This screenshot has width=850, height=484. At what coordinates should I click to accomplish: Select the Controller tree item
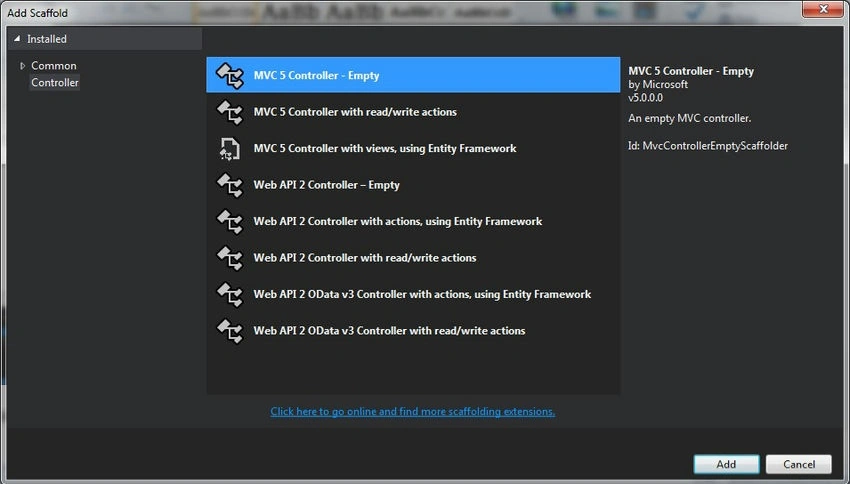(55, 82)
